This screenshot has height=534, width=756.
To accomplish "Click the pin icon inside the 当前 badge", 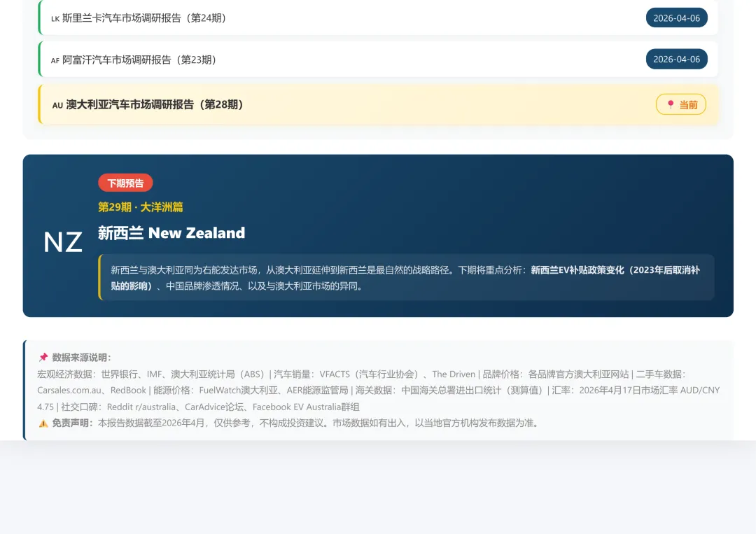I will [x=670, y=104].
